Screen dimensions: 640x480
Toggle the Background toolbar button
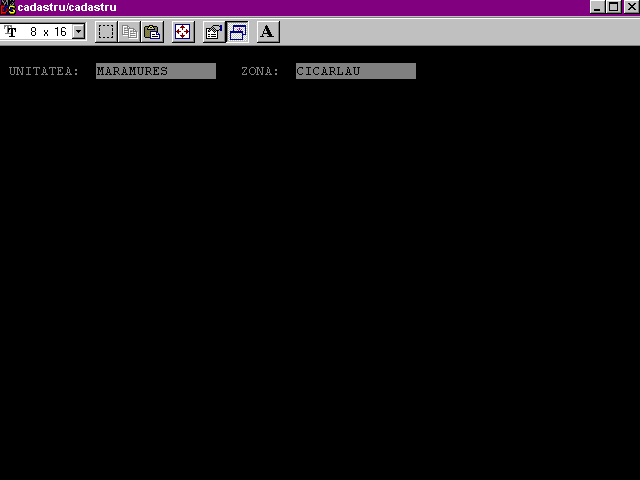pos(238,32)
